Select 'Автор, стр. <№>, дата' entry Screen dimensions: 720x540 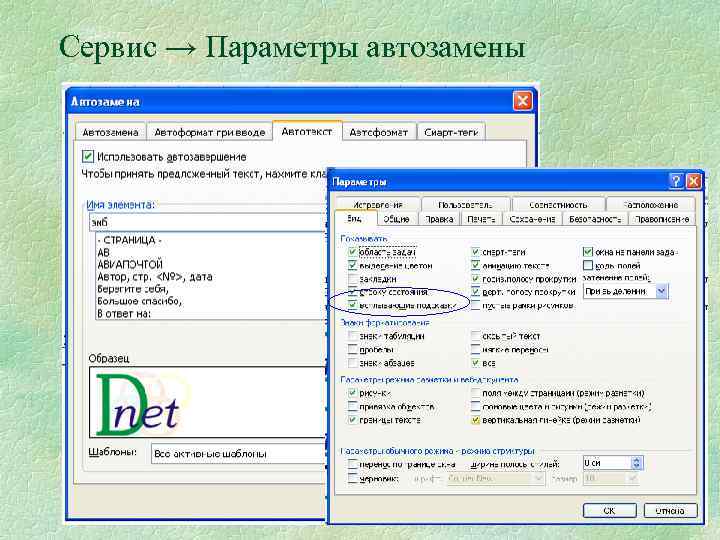click(x=155, y=277)
